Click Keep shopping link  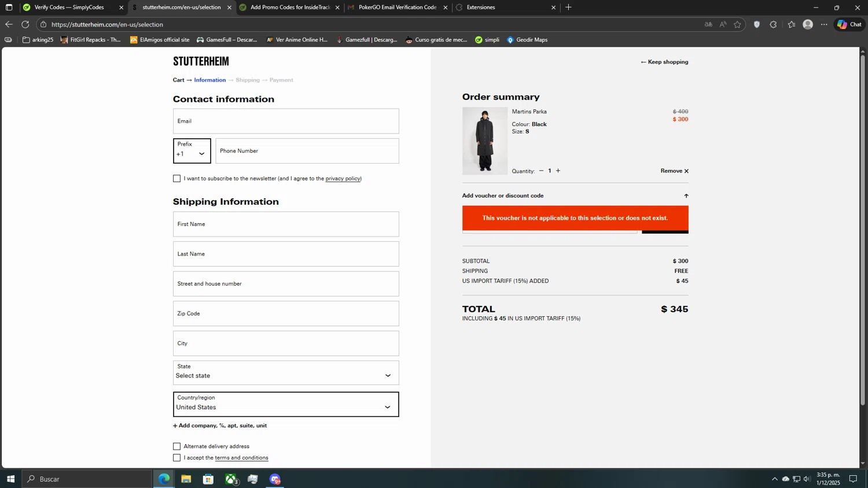[664, 62]
